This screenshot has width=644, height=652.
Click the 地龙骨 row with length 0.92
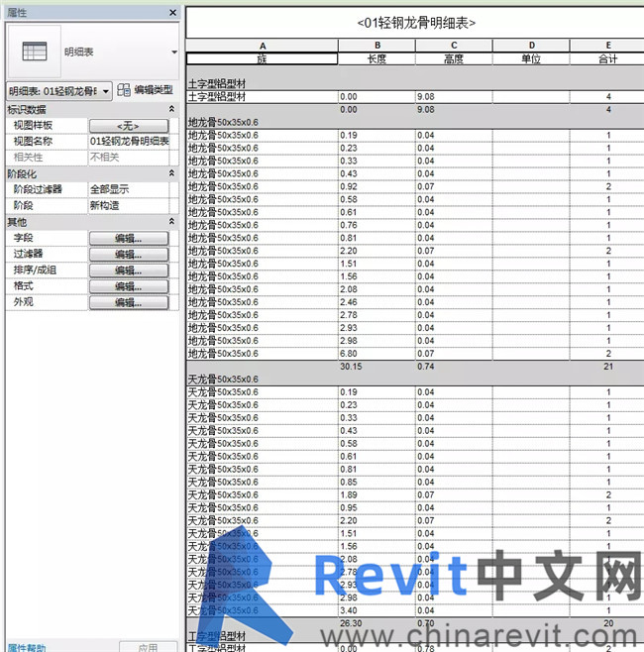tap(415, 186)
